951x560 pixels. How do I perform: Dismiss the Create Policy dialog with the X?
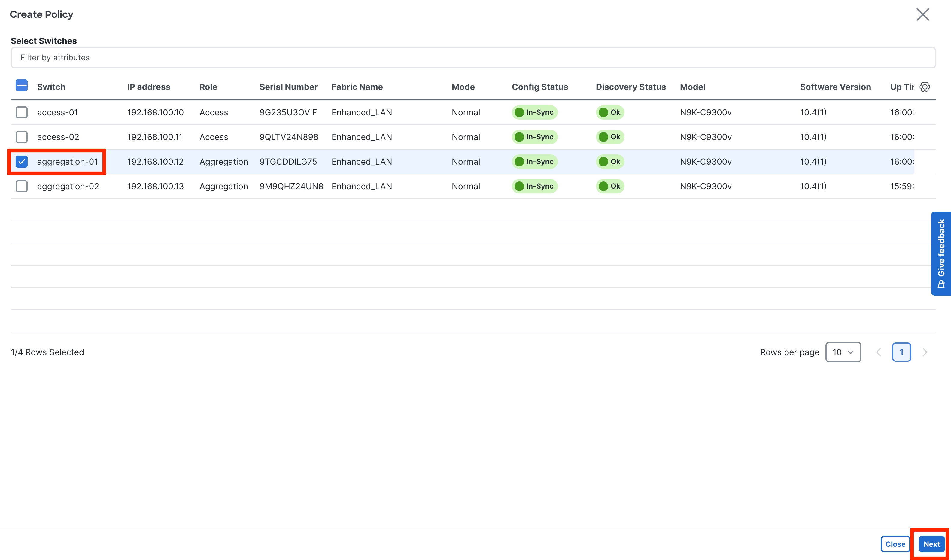(x=923, y=14)
